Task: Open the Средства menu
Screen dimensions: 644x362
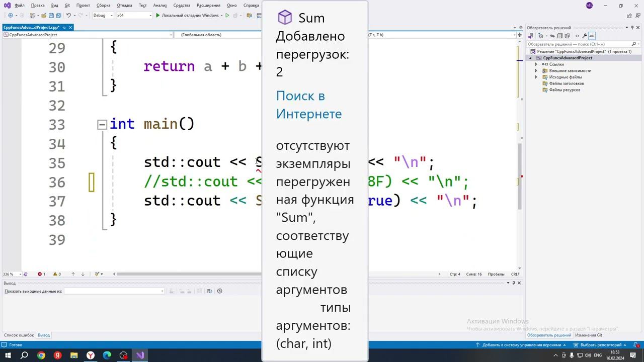Action: pyautogui.click(x=182, y=6)
